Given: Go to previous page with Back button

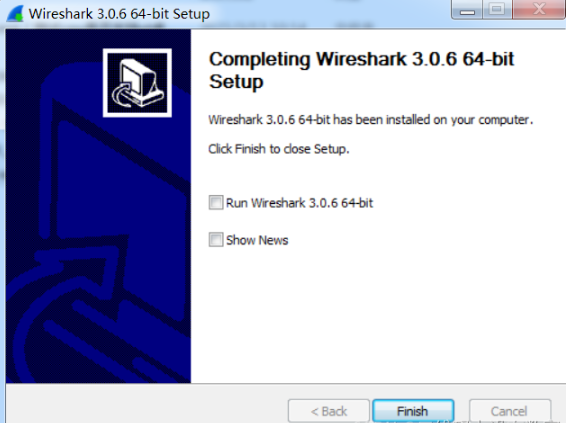Looking at the screenshot, I should click(x=329, y=411).
